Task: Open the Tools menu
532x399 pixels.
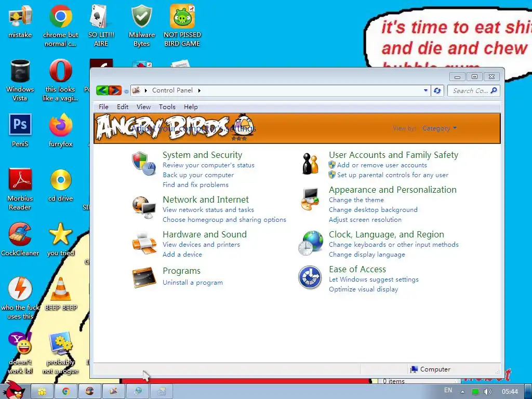Action: pyautogui.click(x=167, y=107)
